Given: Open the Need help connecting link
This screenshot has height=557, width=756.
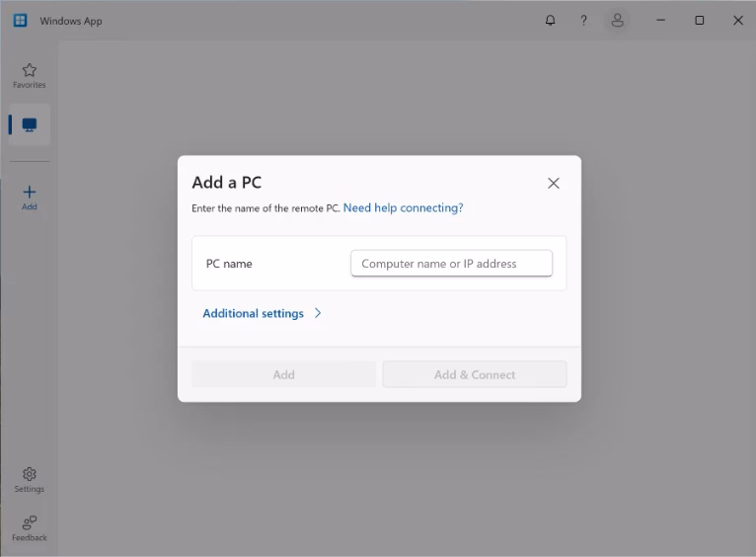Looking at the screenshot, I should 403,207.
